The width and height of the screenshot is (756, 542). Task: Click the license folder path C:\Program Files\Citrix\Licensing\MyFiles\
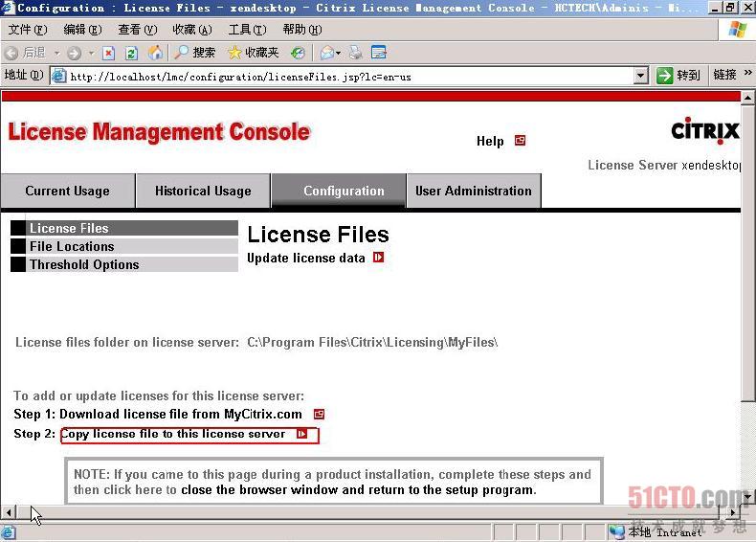pos(372,342)
